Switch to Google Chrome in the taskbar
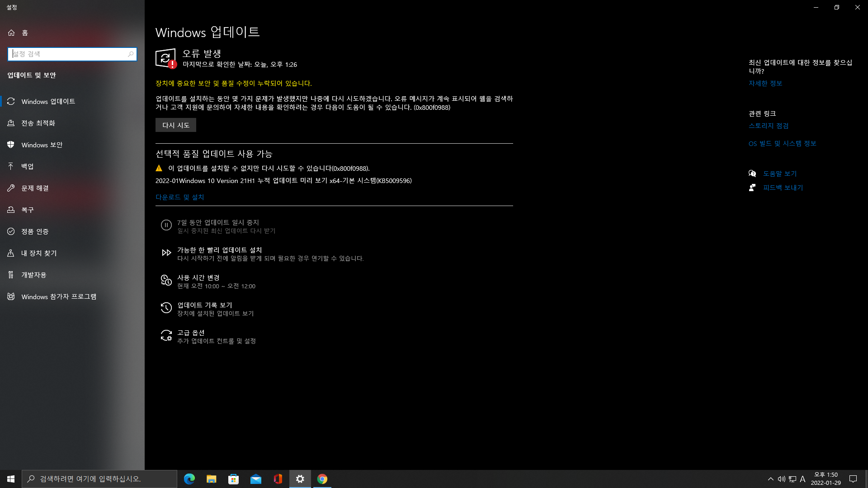Viewport: 868px width, 488px height. coord(322,479)
